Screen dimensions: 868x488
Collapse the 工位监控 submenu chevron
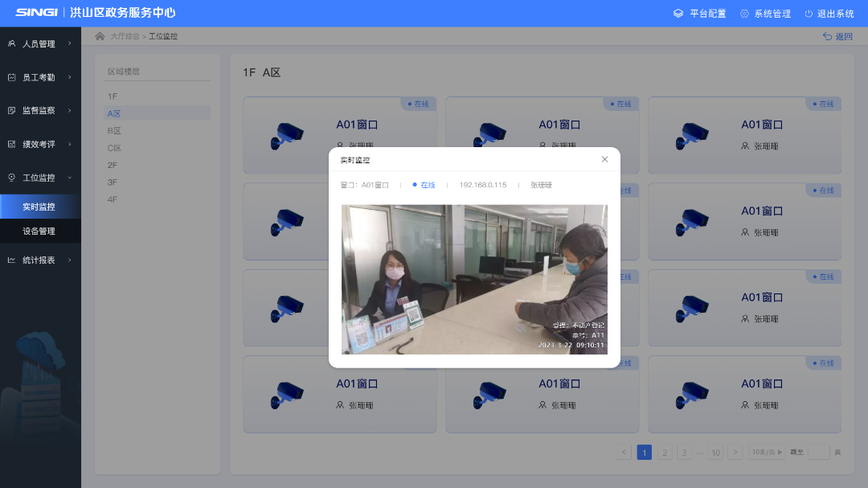coord(70,177)
